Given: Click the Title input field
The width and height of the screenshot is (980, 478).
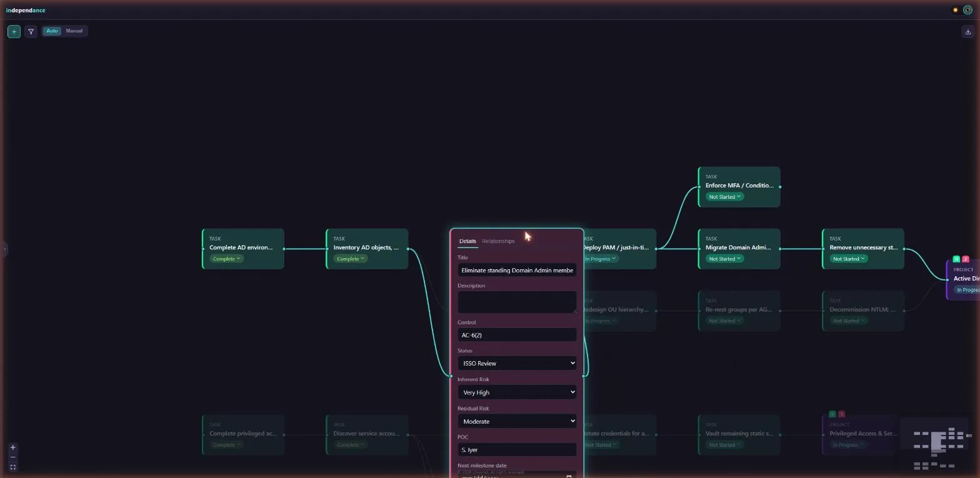Looking at the screenshot, I should click(517, 270).
